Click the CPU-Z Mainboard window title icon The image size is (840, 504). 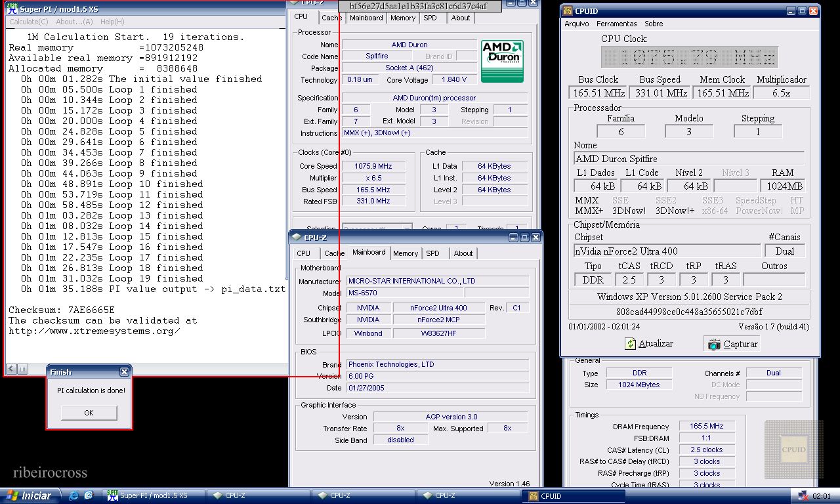[x=297, y=238]
